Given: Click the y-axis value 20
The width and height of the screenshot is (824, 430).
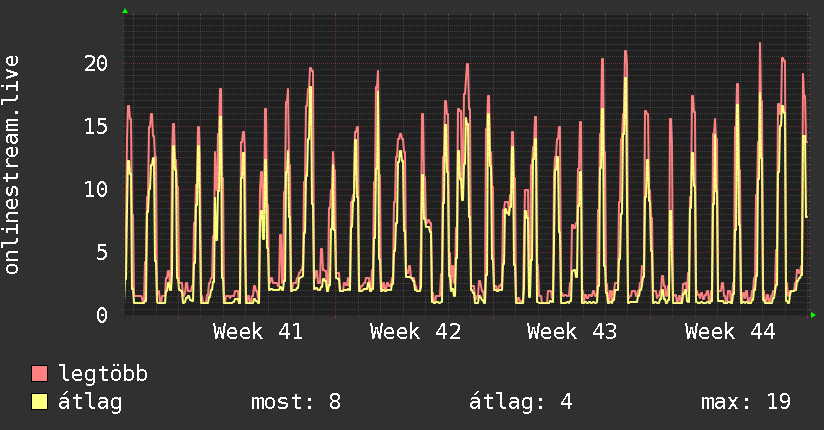Looking at the screenshot, I should [96, 64].
